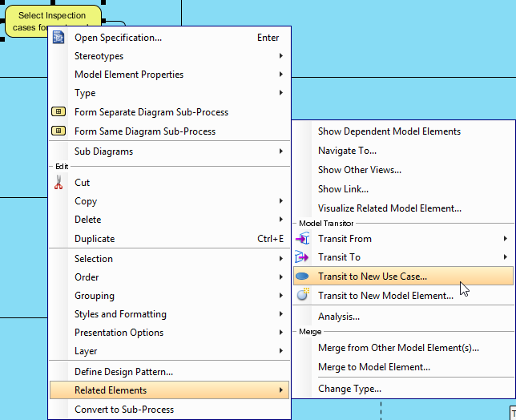This screenshot has height=420, width=516.
Task: Expand the Type submenu arrow
Action: 281,92
